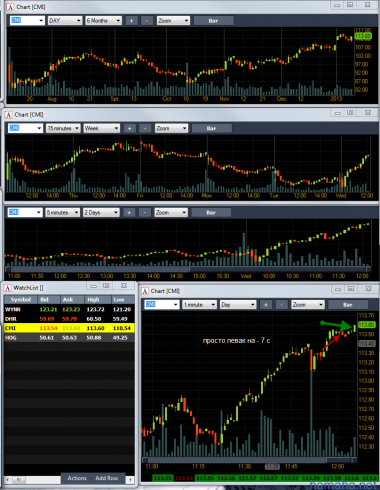Open the 2 Days range dropdown

[x=101, y=213]
